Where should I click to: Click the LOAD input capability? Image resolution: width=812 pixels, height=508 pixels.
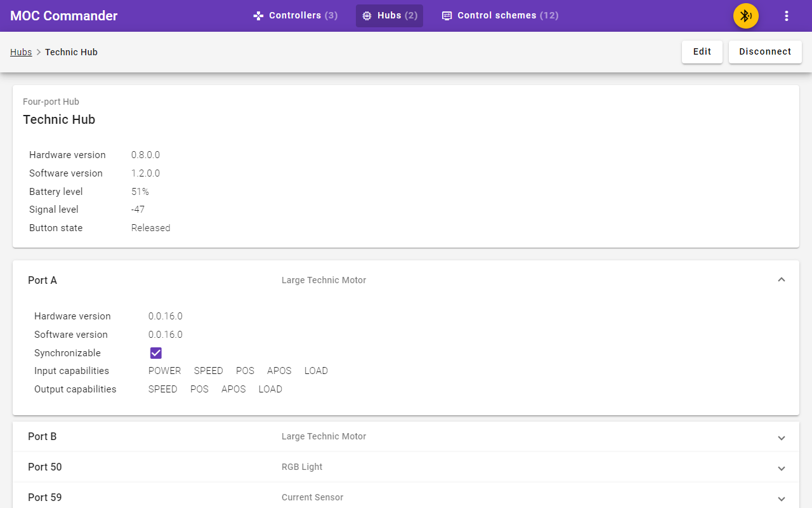(x=316, y=371)
